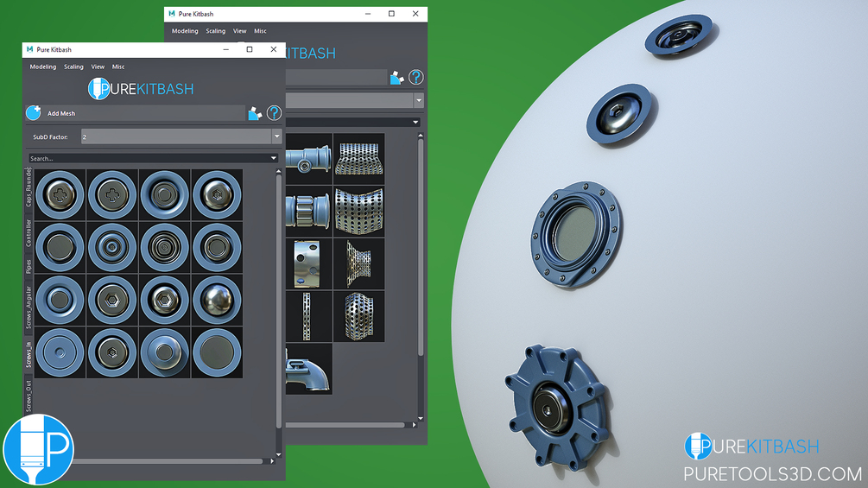868x488 pixels.
Task: Click the back window scroll-down arrow
Action: point(421,418)
